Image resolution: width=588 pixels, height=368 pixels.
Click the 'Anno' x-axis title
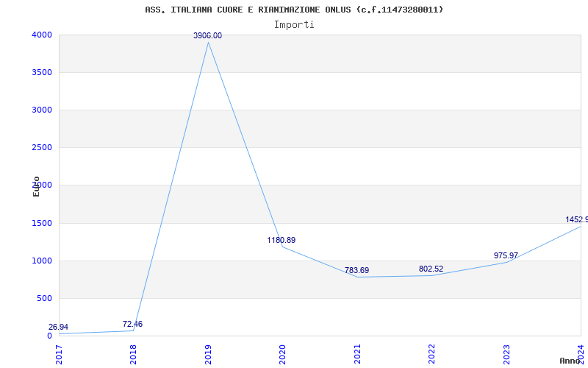[570, 361]
